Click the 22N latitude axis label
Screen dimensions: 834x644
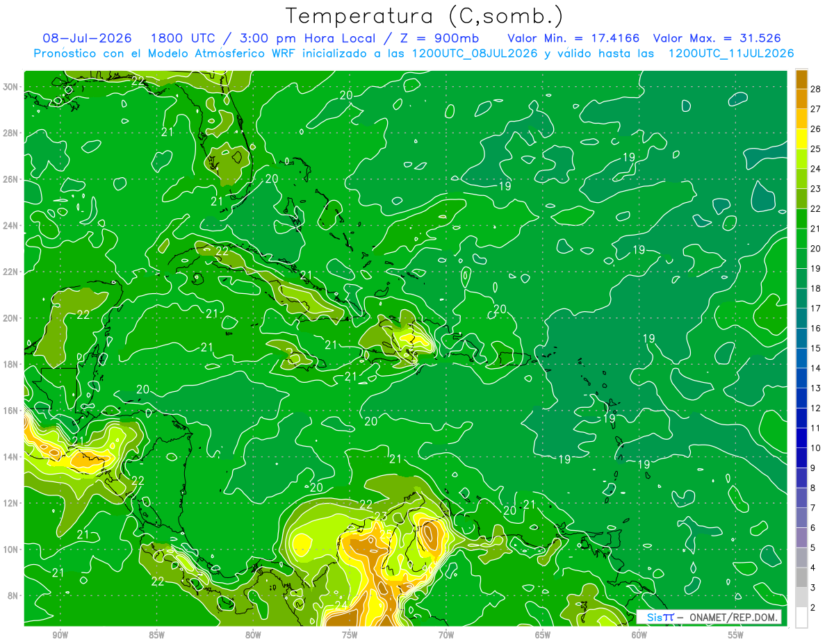[11, 272]
